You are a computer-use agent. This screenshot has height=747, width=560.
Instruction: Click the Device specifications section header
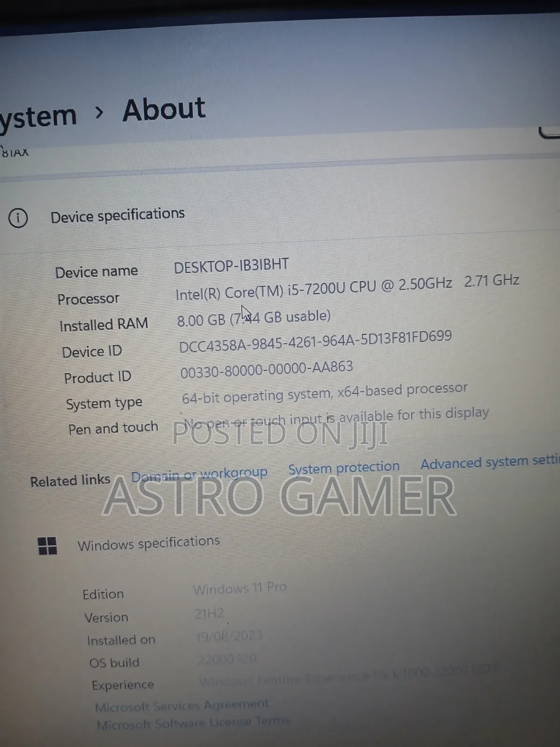click(x=118, y=216)
